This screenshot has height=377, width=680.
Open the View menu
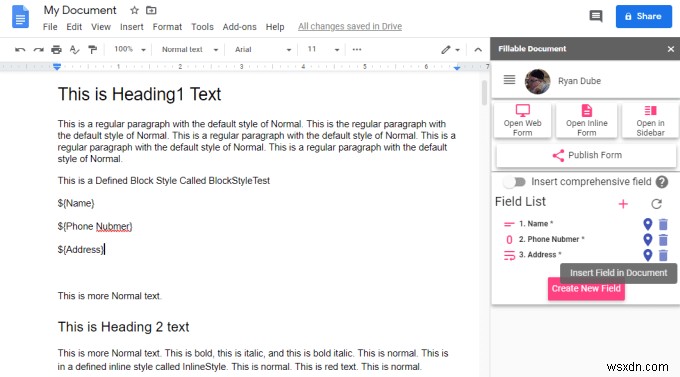[x=101, y=27]
